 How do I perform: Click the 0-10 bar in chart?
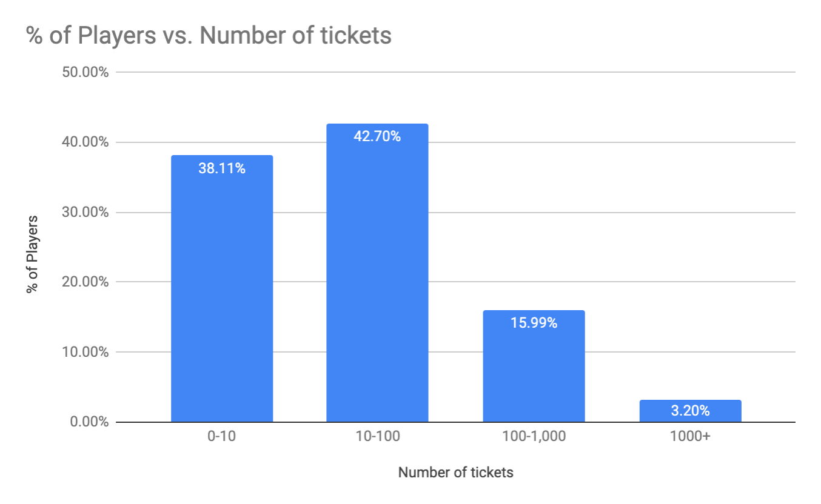[x=222, y=288]
